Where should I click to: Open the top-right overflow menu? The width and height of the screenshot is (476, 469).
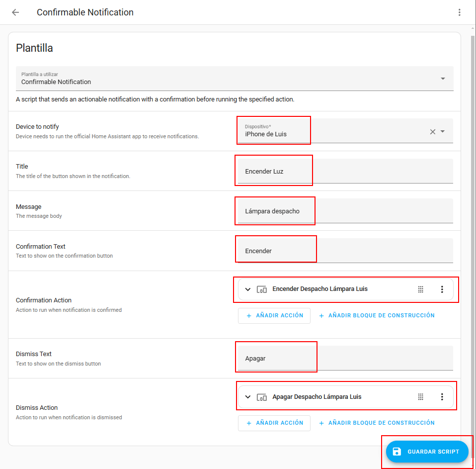click(x=459, y=12)
